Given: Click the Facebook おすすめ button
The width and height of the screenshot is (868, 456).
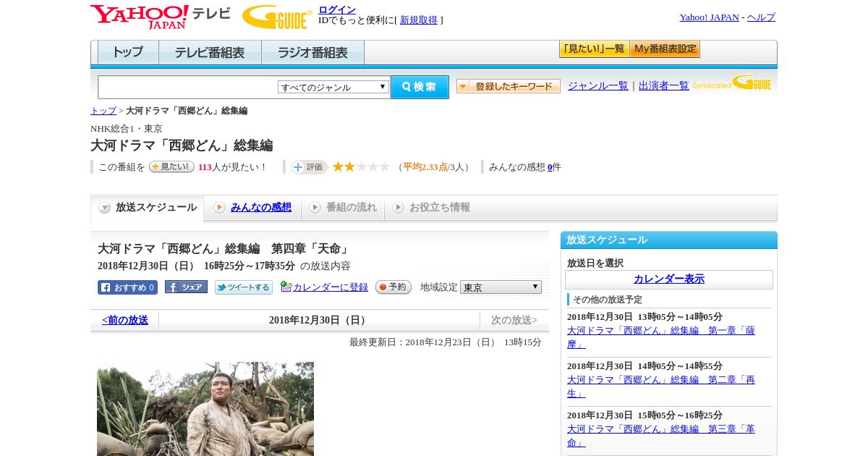Looking at the screenshot, I should [127, 287].
